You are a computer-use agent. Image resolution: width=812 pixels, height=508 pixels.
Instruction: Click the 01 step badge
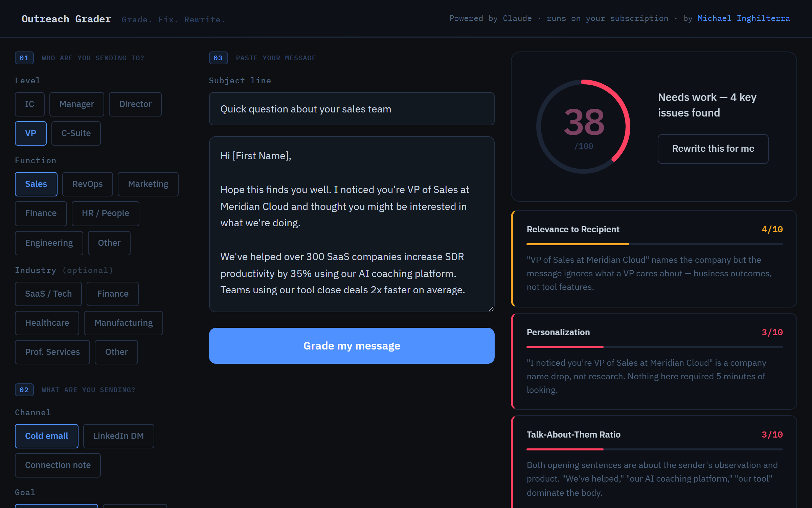24,58
